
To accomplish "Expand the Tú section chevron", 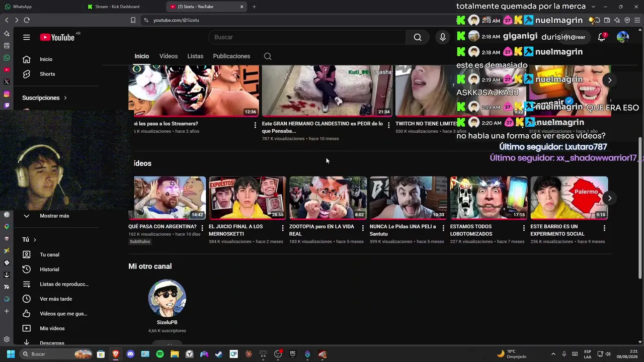I will 35,240.
